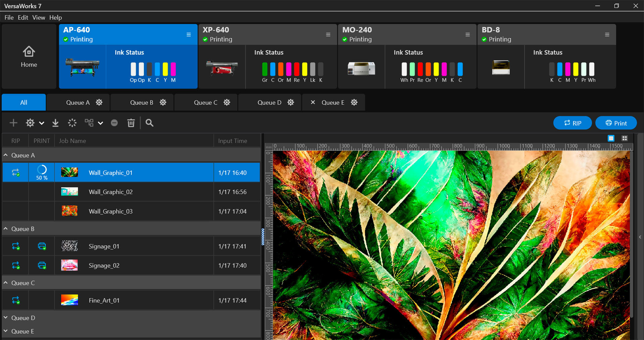Click the delete job trash icon
The width and height of the screenshot is (644, 340).
[x=131, y=123]
